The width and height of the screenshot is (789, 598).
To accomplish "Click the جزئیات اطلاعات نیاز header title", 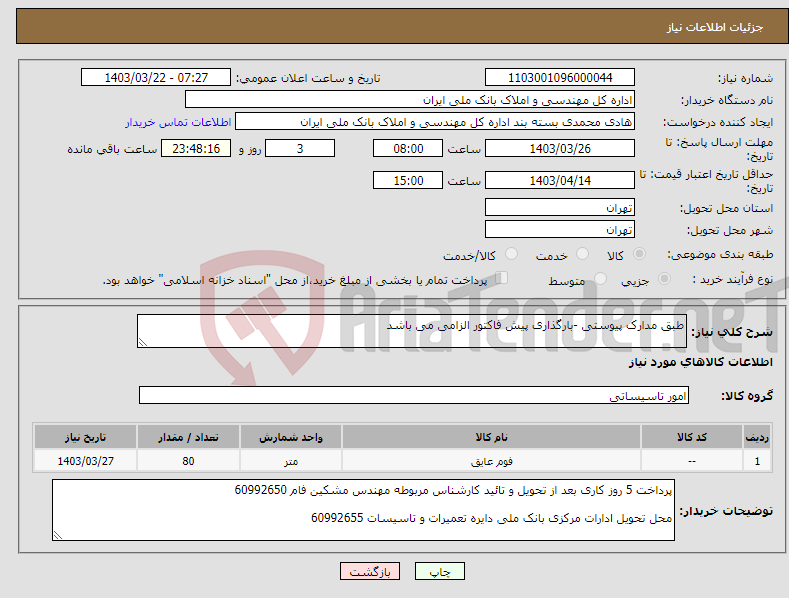I will [715, 27].
